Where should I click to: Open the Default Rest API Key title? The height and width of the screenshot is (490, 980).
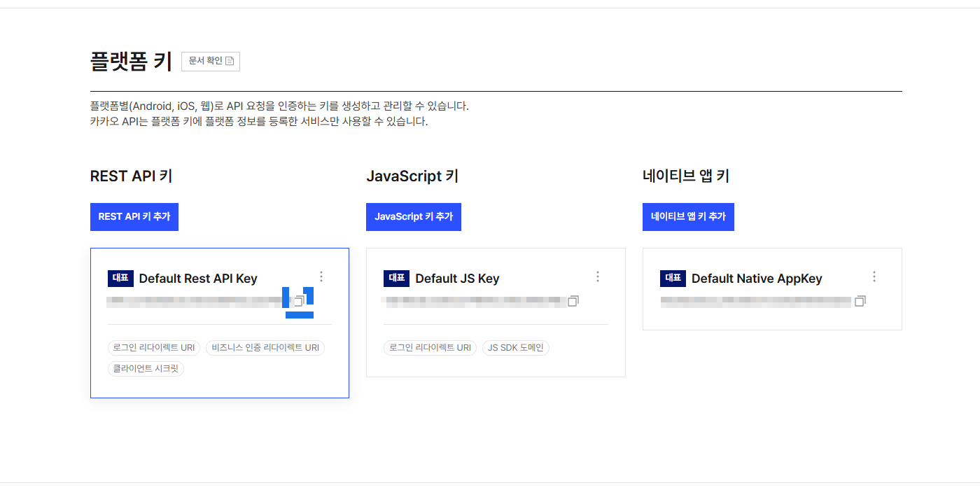pyautogui.click(x=198, y=279)
